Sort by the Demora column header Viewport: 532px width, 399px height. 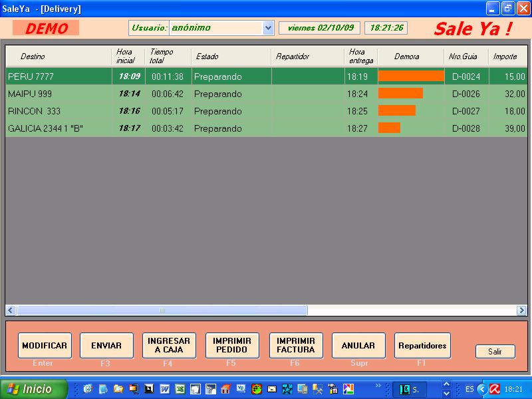pyautogui.click(x=411, y=57)
